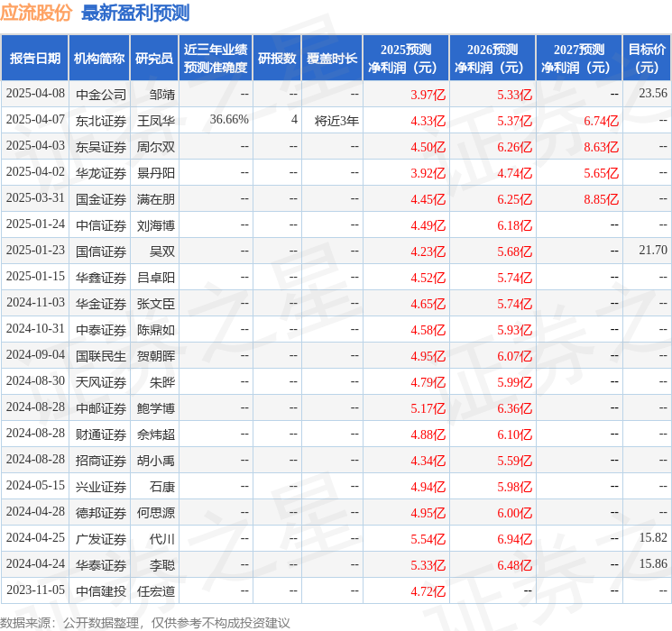Click 2025 forecast 4.65亿
Viewport: 672px width, 631px height.
click(x=428, y=303)
